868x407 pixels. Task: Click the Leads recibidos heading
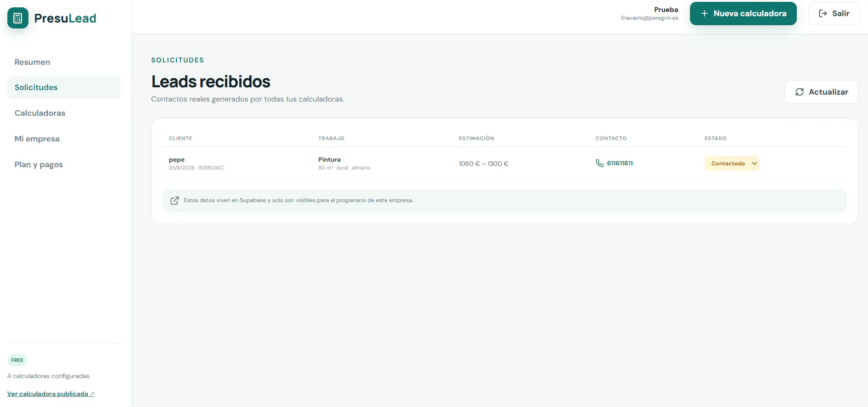[x=211, y=81]
